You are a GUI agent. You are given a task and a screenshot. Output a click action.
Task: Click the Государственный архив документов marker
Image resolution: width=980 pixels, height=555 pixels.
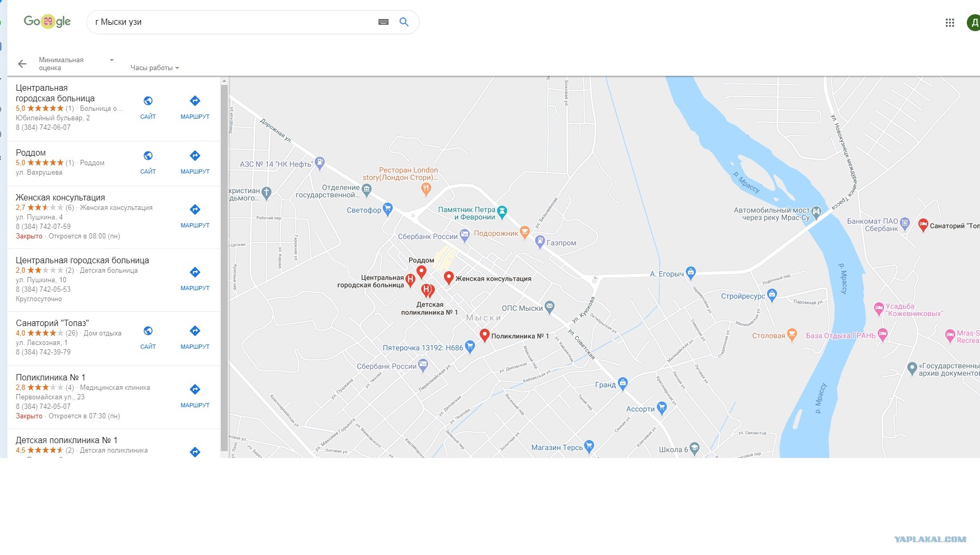[912, 368]
